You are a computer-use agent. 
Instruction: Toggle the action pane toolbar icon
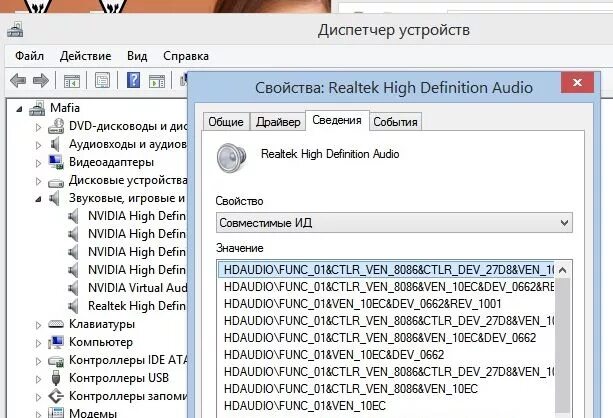[157, 81]
